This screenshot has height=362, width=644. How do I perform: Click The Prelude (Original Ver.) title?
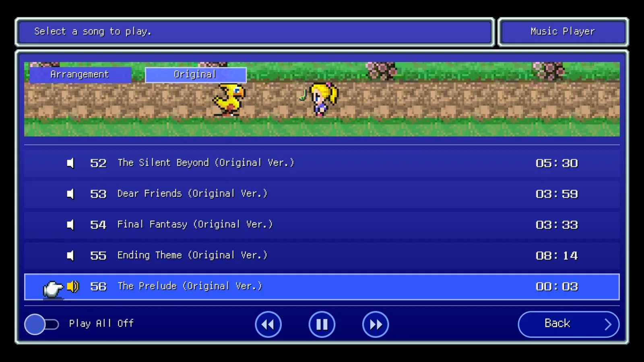190,286
